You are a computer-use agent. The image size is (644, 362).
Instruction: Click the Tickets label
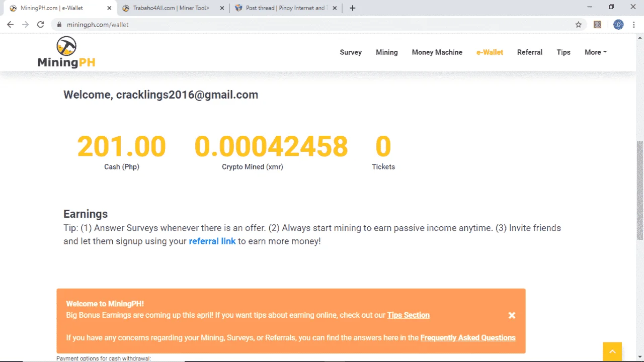pyautogui.click(x=383, y=167)
